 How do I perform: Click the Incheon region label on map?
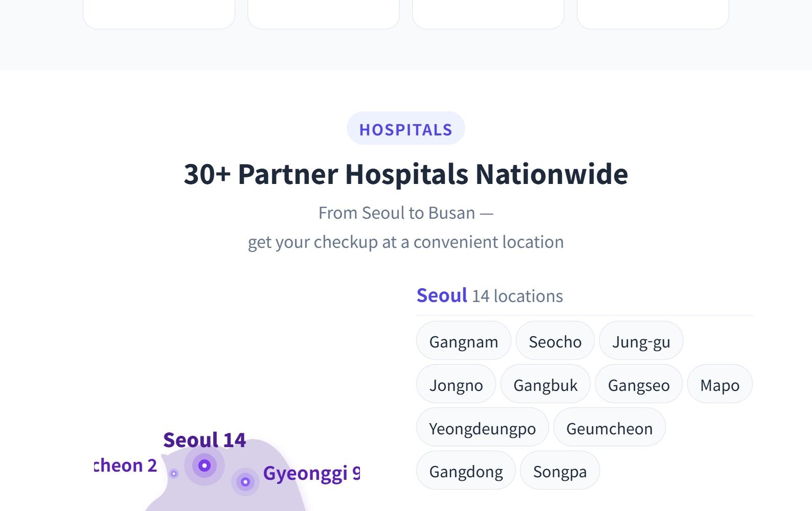point(126,466)
